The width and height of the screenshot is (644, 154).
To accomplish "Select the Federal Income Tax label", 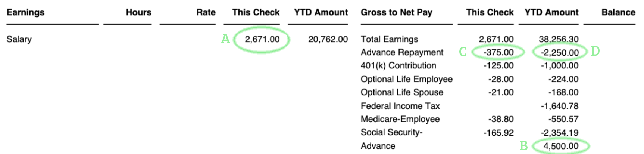I will pyautogui.click(x=400, y=106).
